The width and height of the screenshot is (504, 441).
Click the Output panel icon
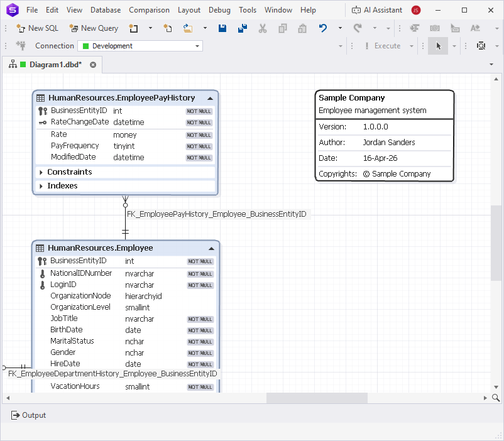[15, 415]
